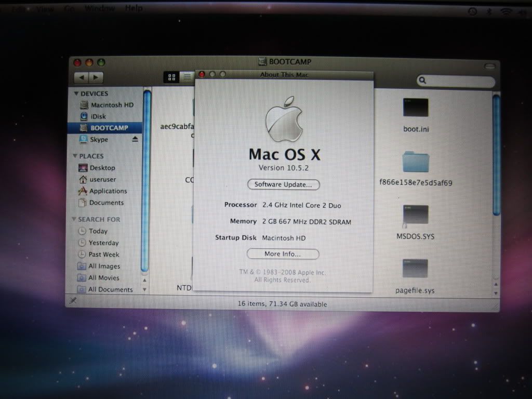Screen dimensions: 532x399
Task: Click sidebar scroll up arrow
Action: 145,280
